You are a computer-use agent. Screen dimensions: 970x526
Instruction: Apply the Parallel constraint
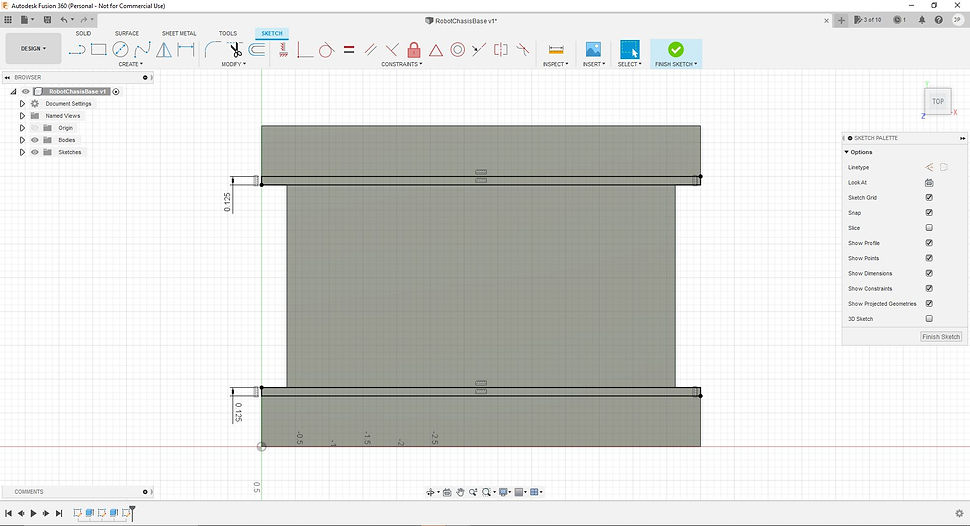371,50
